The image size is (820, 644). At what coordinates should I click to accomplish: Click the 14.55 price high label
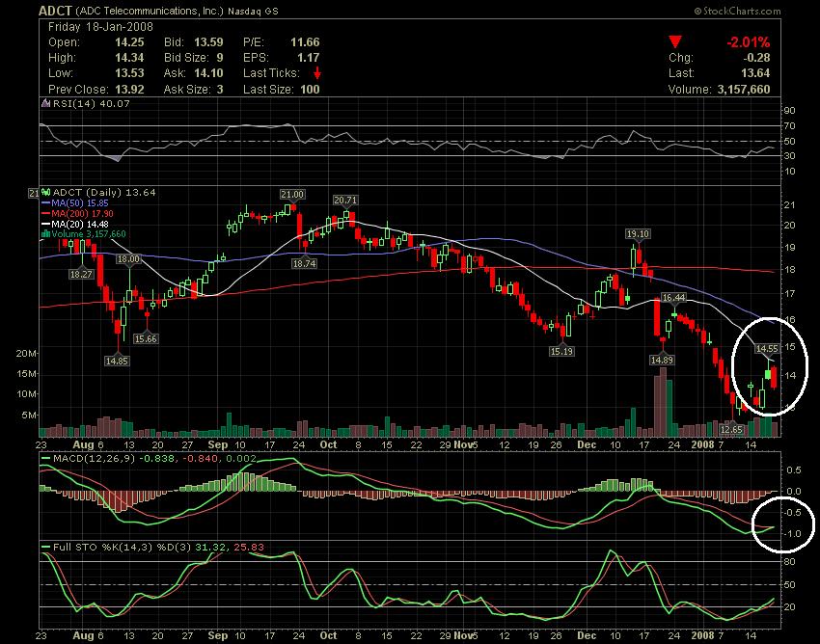767,348
